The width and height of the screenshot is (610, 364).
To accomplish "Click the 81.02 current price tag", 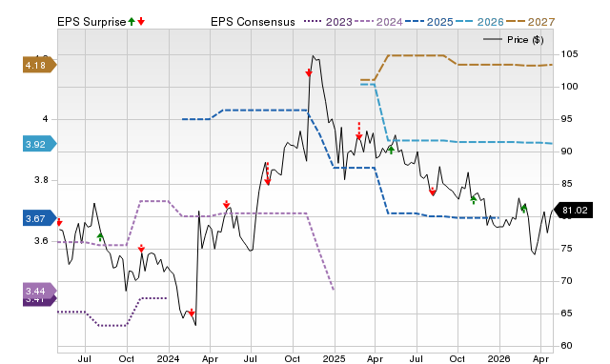I will [x=573, y=211].
